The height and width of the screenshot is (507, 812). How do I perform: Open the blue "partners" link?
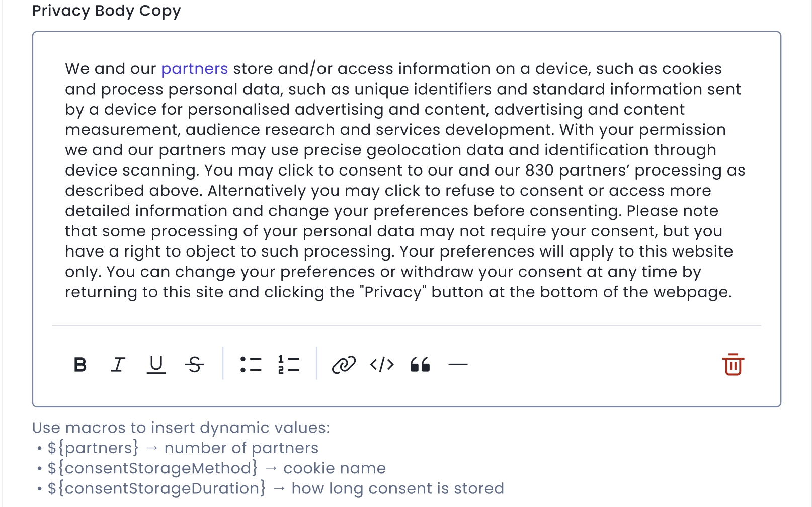click(x=194, y=69)
